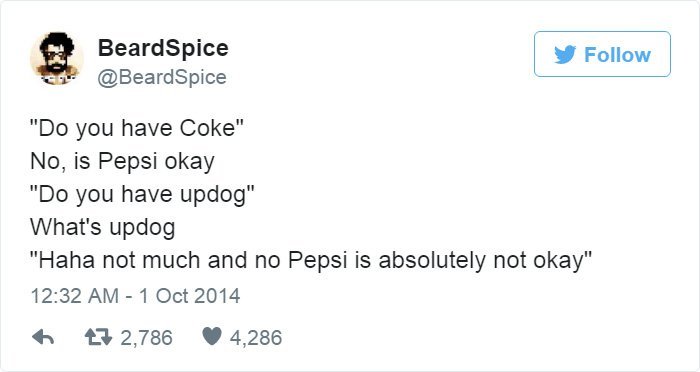Open BeardSpice's profile avatar picture
Viewport: 700px width, 372px height.
tap(56, 59)
